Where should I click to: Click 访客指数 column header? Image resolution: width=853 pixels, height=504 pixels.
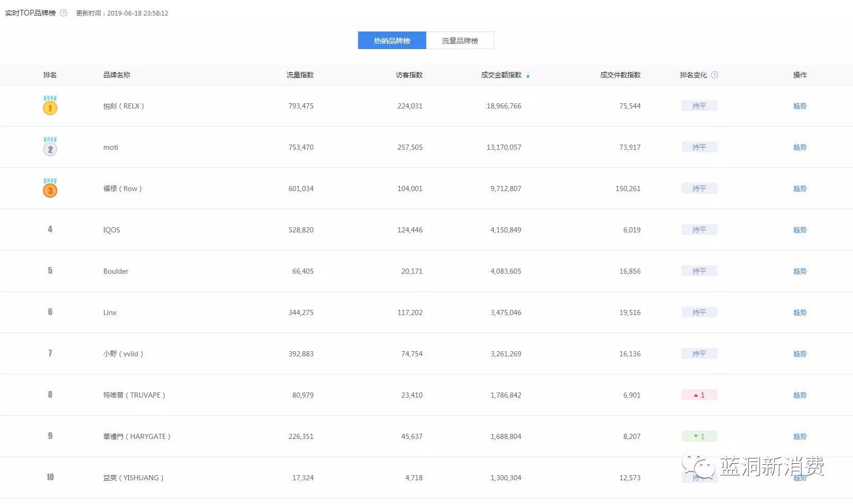pos(409,75)
